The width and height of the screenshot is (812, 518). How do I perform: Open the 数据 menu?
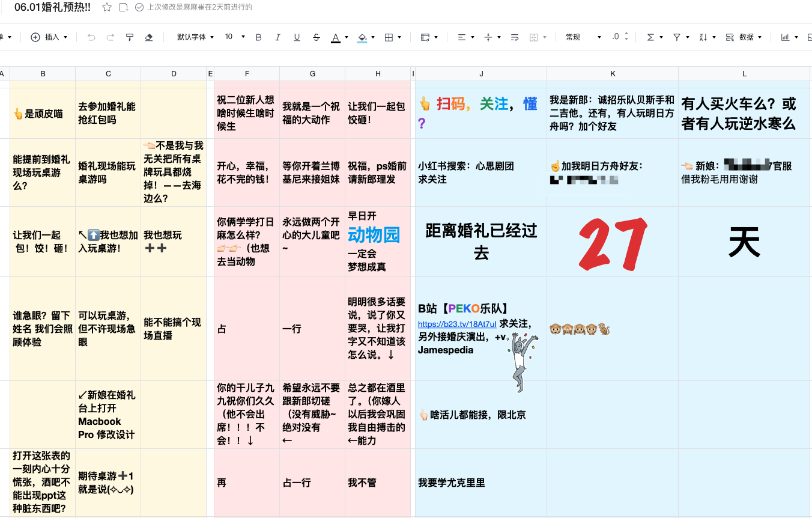pos(744,37)
